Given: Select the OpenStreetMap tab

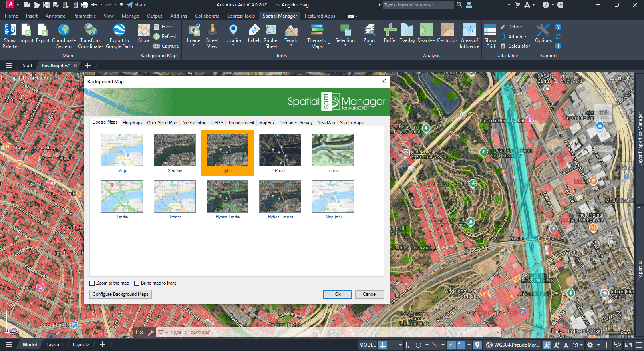Looking at the screenshot, I should (x=162, y=123).
